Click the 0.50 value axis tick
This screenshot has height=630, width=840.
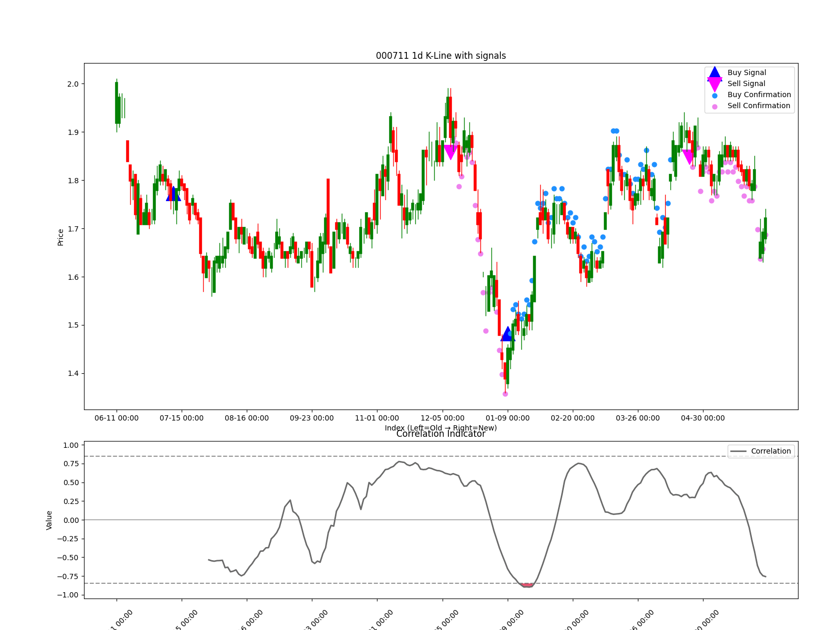(x=70, y=482)
